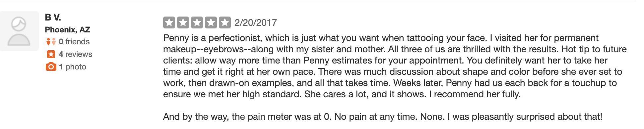644x129 pixels.
Task: Click the opening sentence about Penny the perfectionist
Action: coord(325,38)
